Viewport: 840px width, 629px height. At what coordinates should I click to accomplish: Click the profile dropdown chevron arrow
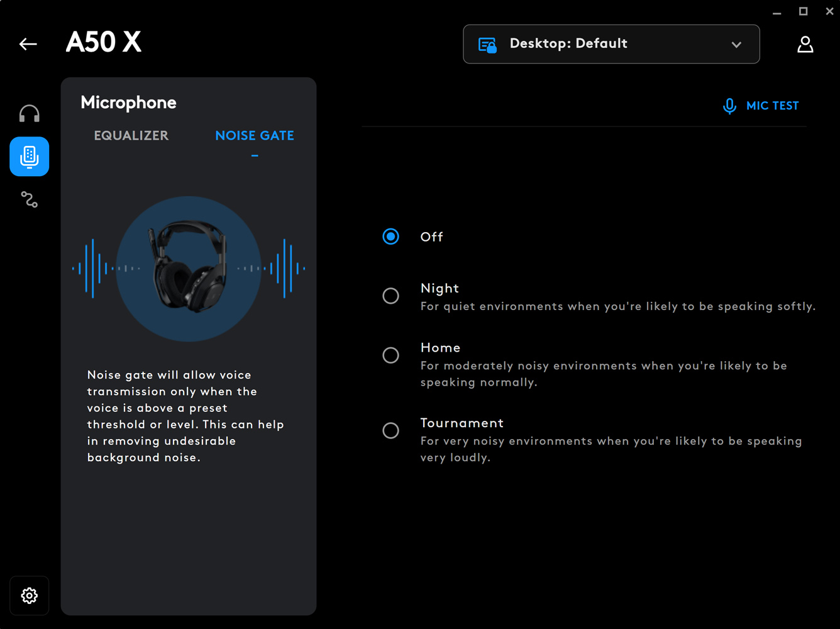coord(736,45)
